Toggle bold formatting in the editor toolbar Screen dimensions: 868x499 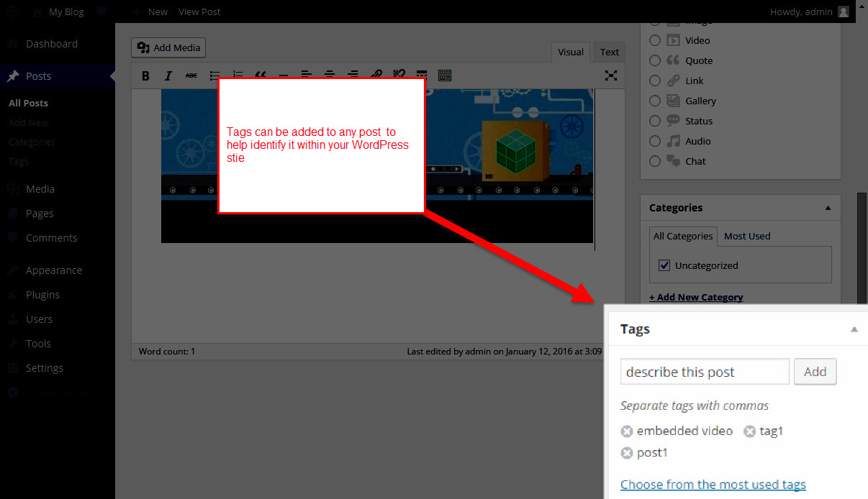click(x=145, y=75)
